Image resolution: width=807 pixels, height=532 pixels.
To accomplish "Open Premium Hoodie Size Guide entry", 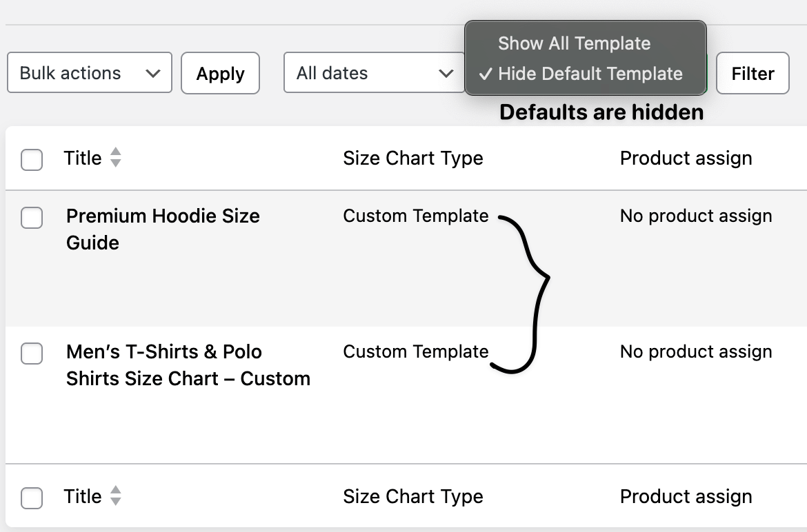I will tap(162, 229).
